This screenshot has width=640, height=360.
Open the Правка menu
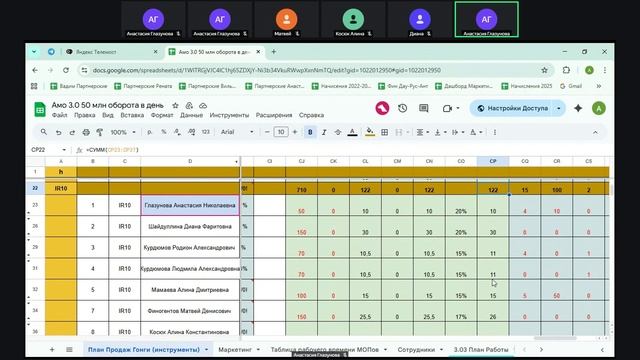point(84,115)
